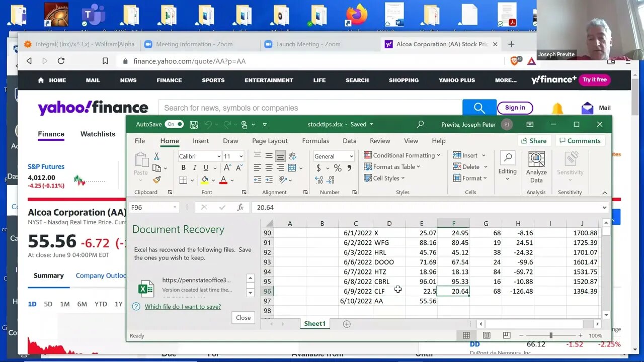Toggle Align Left in Alignment group
Viewport: 644px width, 362px height.
257,168
